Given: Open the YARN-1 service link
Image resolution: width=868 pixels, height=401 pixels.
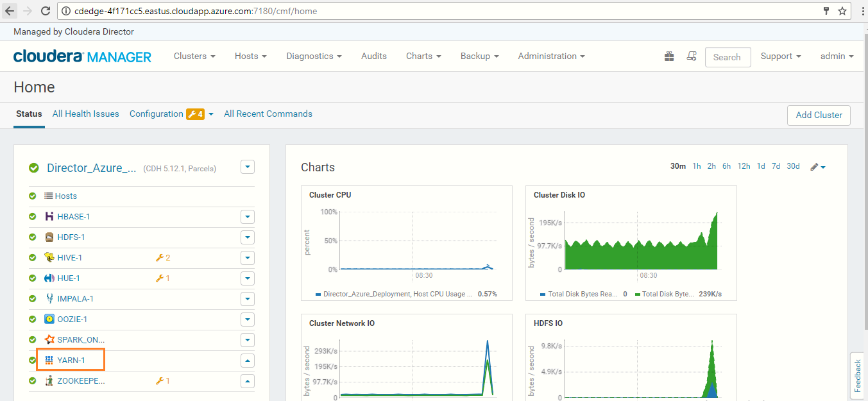Looking at the screenshot, I should (x=71, y=360).
